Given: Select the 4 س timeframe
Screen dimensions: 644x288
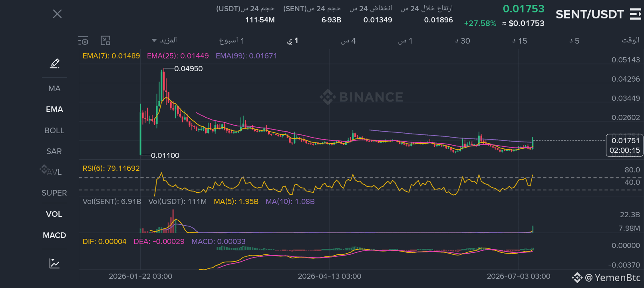Looking at the screenshot, I should [x=348, y=40].
